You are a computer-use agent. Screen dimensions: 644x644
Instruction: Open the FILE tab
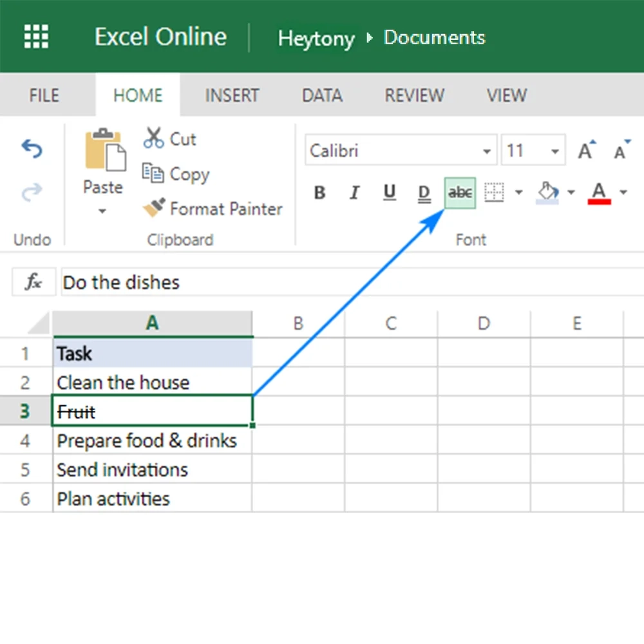click(x=44, y=95)
